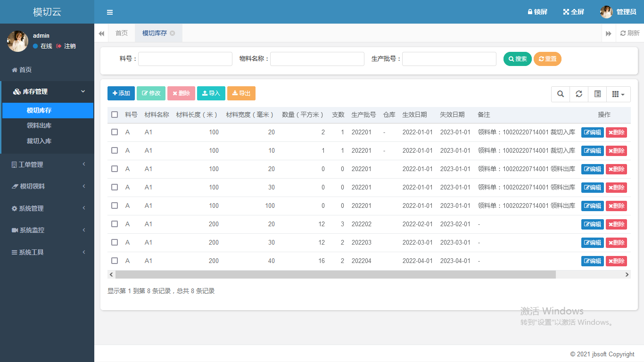Refresh the table with circular arrows icon

(x=579, y=94)
